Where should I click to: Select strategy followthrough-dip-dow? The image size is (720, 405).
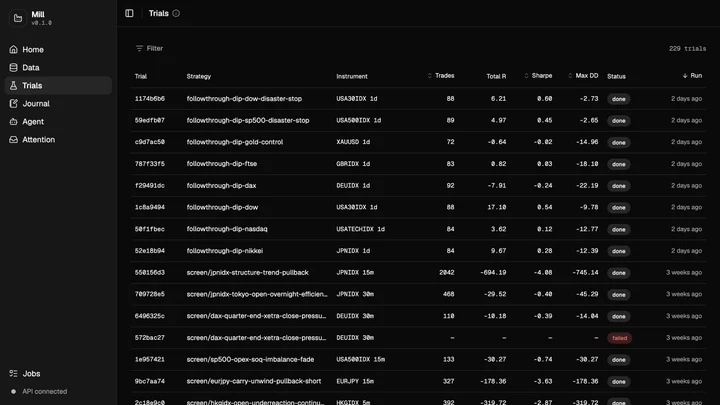(222, 207)
